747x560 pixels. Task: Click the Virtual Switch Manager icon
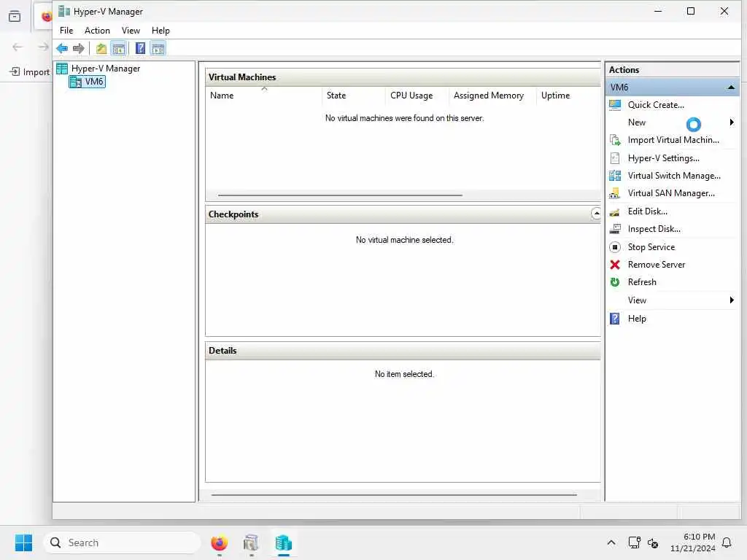pos(615,176)
